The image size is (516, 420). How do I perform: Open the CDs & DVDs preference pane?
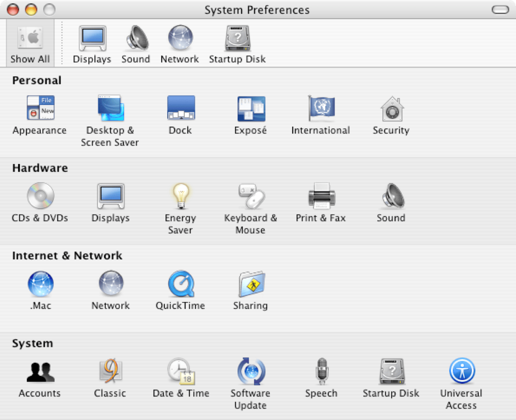coord(40,203)
